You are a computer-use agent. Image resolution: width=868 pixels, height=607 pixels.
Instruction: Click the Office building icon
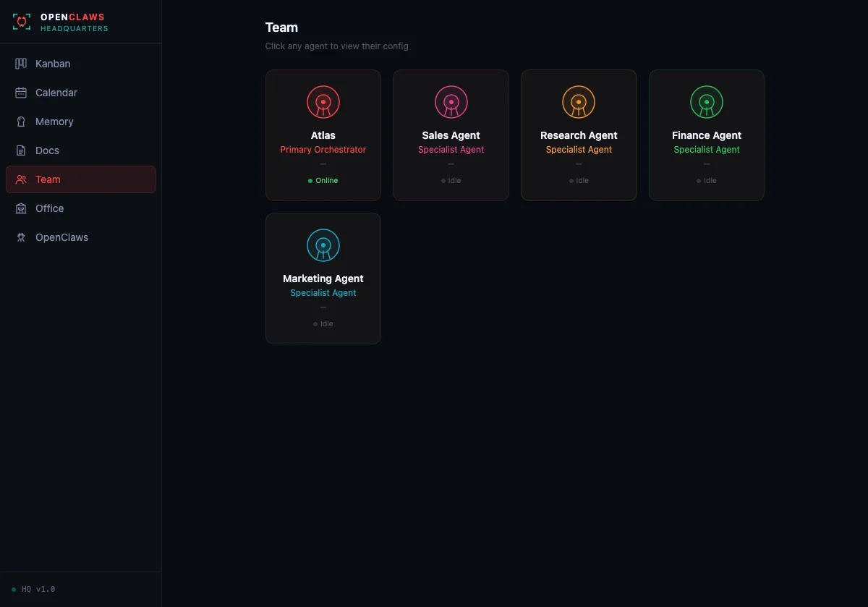pos(21,208)
